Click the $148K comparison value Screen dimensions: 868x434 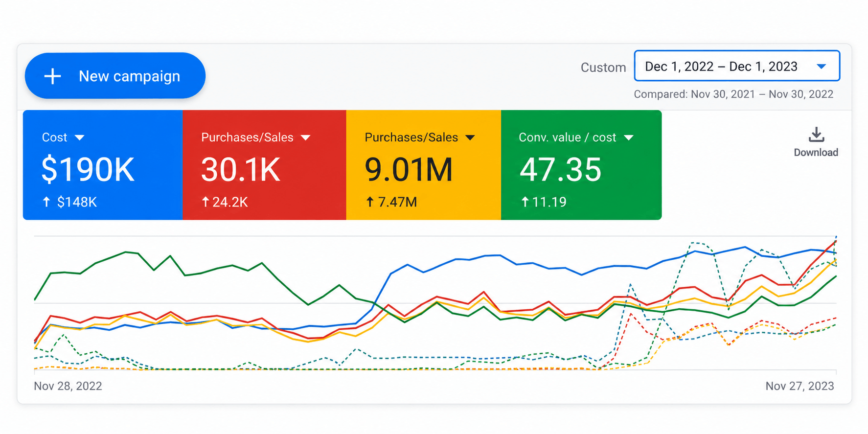[77, 202]
